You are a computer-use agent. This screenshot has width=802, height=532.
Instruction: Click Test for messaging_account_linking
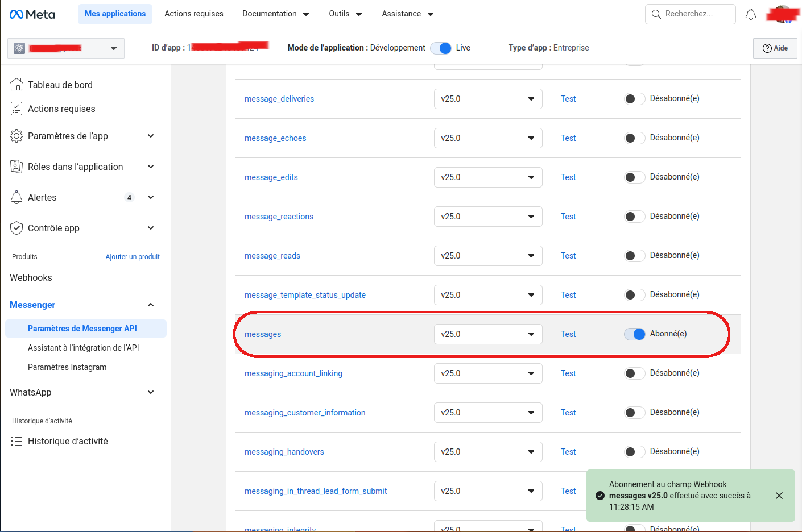[x=568, y=373]
